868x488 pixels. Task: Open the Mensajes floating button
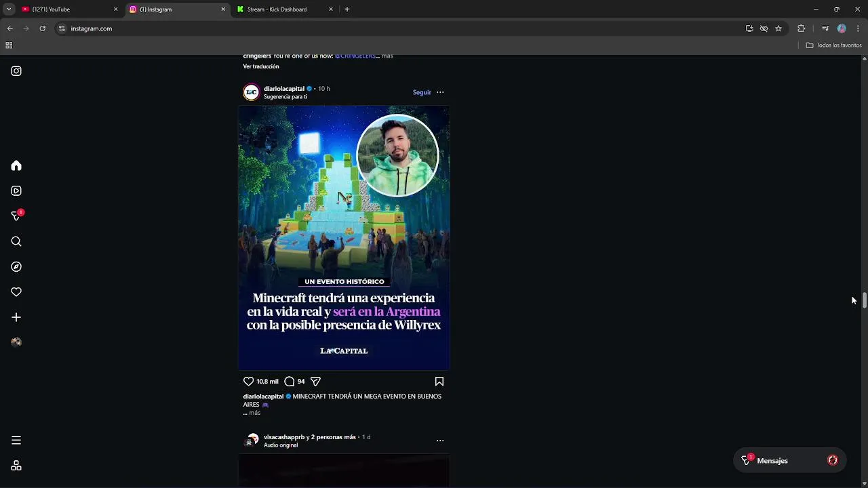pyautogui.click(x=790, y=461)
